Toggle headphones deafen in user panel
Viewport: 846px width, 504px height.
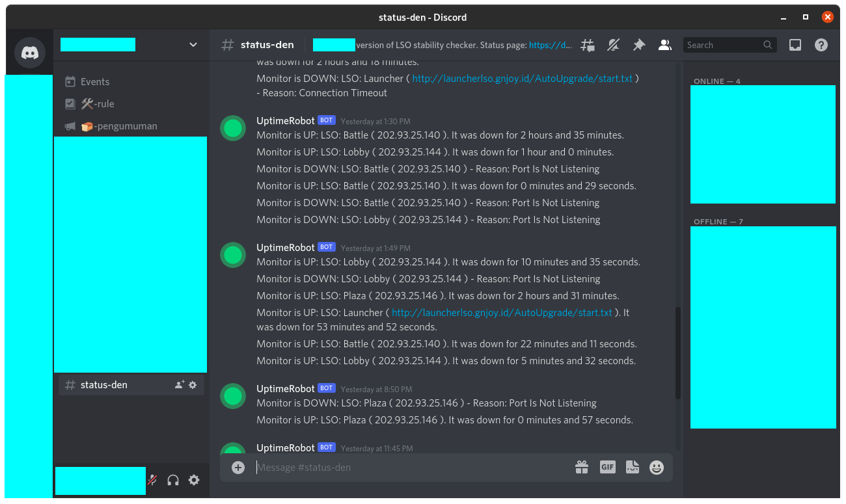point(173,481)
